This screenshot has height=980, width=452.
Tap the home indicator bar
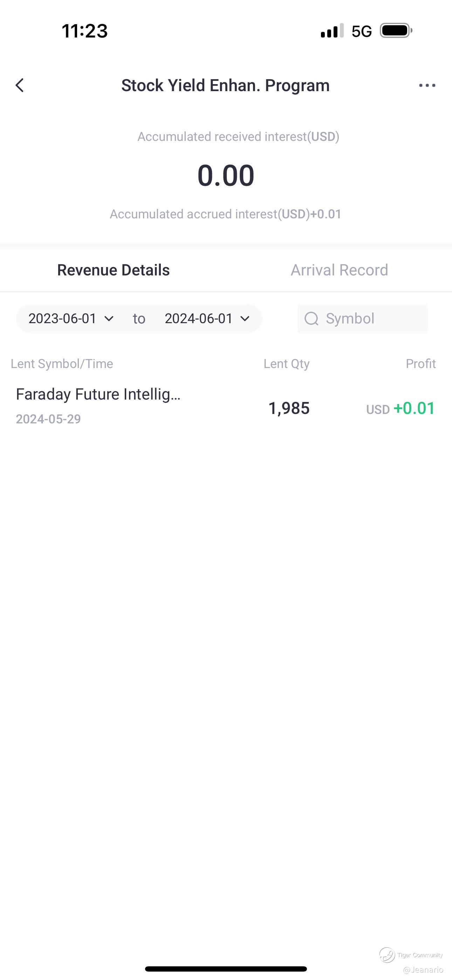[x=226, y=968]
